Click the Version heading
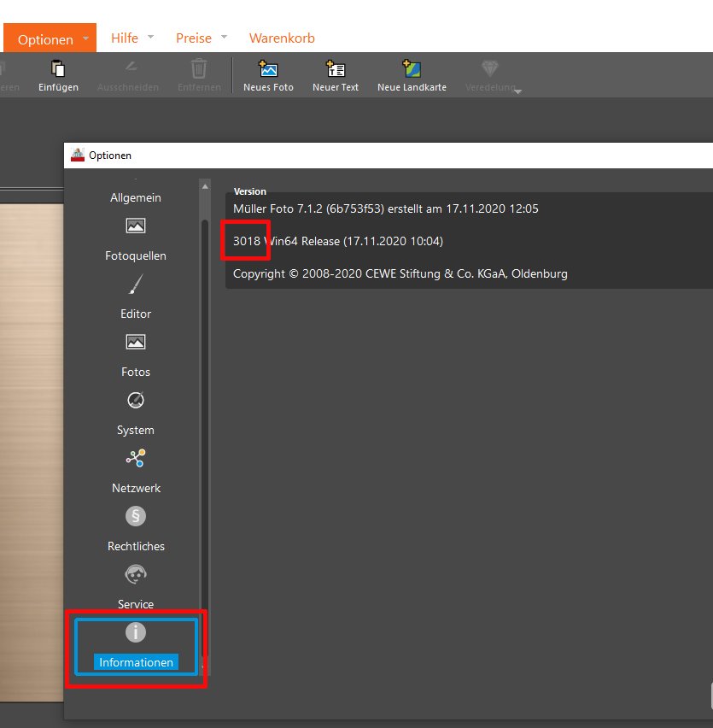This screenshot has width=713, height=728. (249, 191)
